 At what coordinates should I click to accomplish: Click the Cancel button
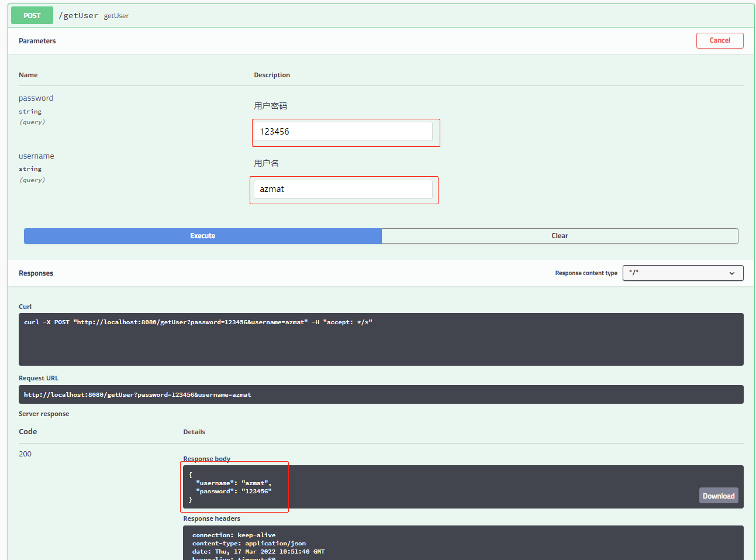(720, 40)
